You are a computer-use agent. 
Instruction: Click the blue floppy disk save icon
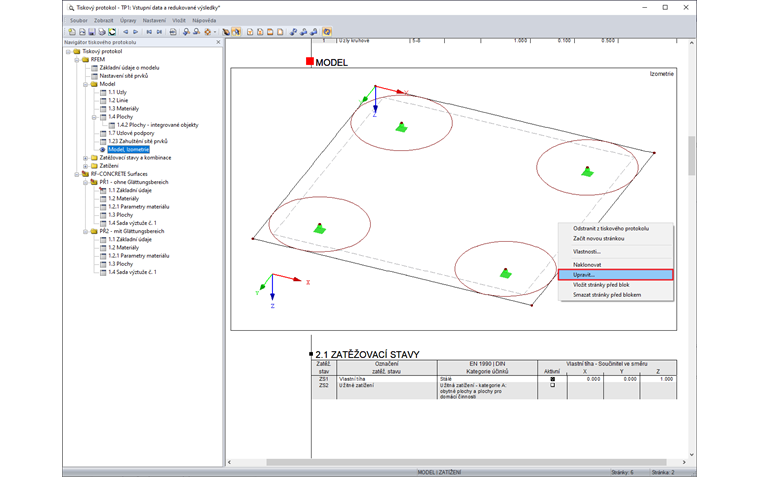[92, 32]
